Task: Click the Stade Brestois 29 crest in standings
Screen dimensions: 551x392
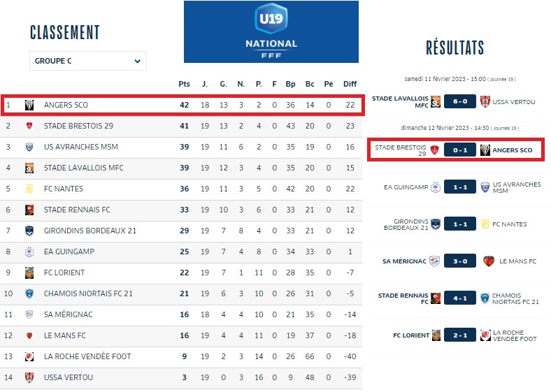Action: (x=29, y=126)
